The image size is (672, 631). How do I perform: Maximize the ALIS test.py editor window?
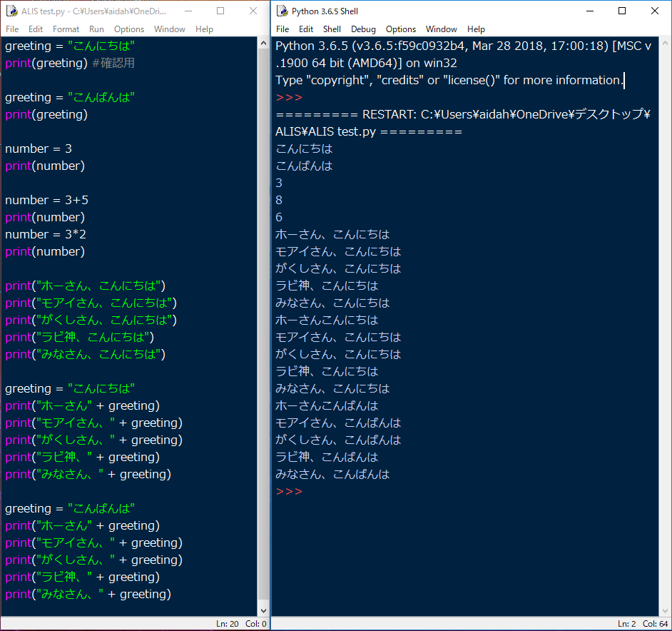(220, 11)
